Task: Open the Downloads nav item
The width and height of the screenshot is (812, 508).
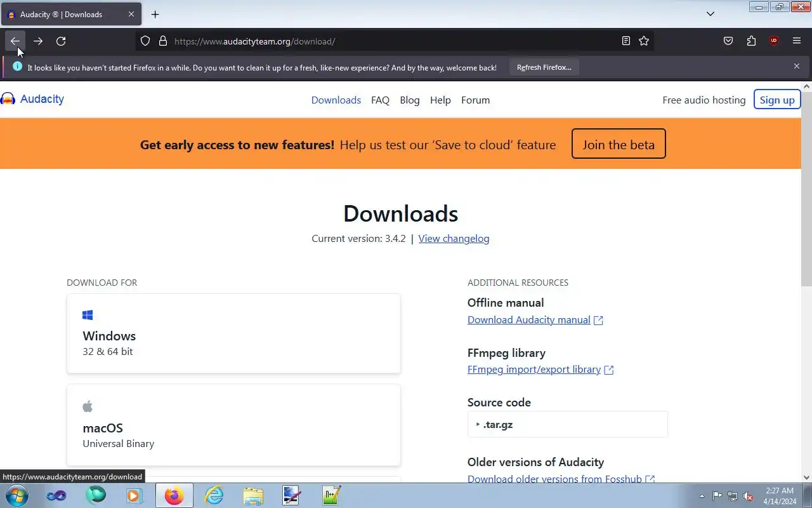Action: tap(336, 100)
